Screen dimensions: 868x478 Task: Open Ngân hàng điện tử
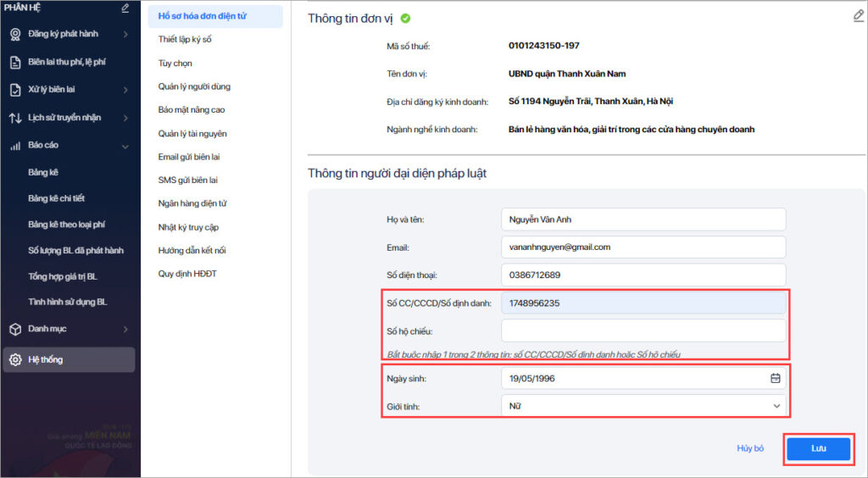(192, 203)
